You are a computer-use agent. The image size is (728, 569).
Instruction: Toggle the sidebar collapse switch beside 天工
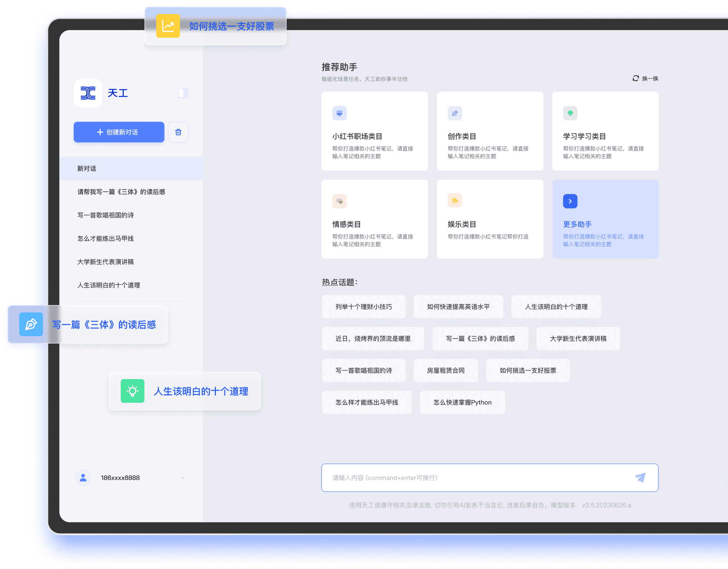(x=183, y=93)
